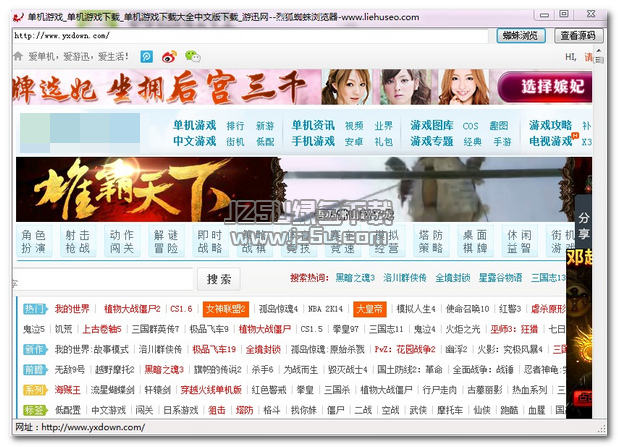Click the vertical scrollbar up arrow

599,51
